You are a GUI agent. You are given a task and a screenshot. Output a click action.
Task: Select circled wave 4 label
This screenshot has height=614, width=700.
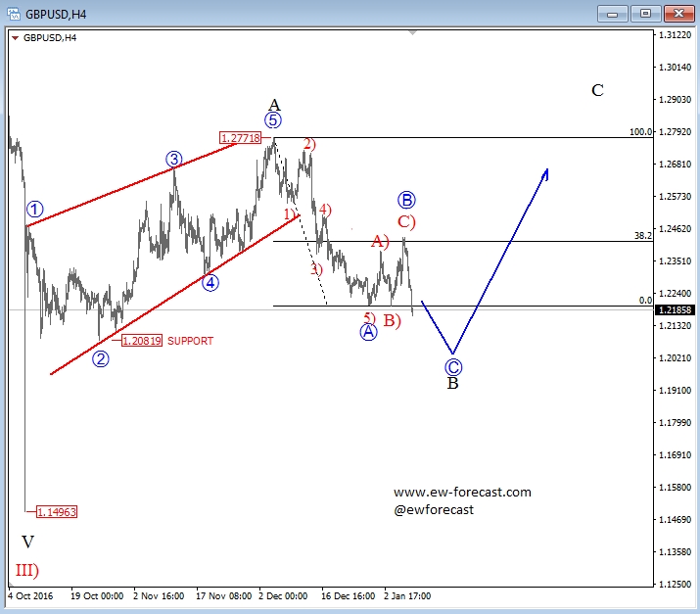pos(210,283)
